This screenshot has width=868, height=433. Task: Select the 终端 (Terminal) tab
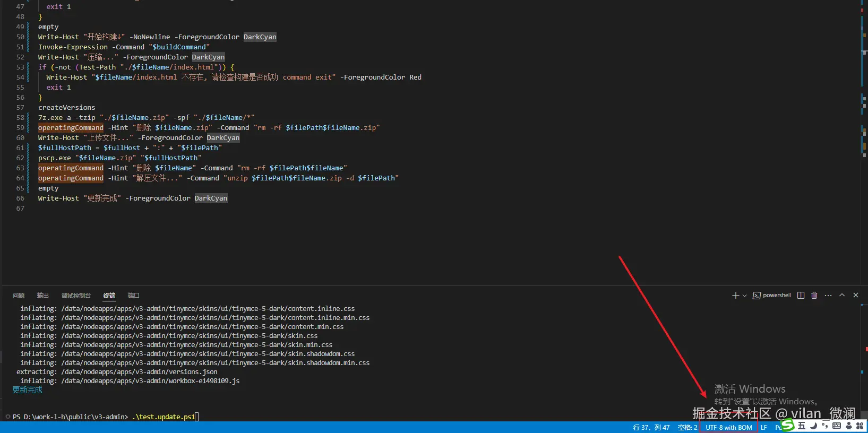[109, 296]
